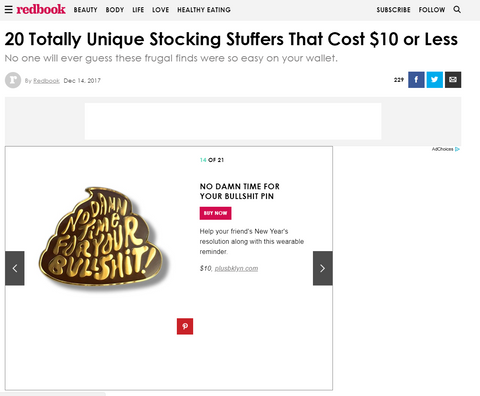Share the article via email icon
The width and height of the screenshot is (480, 396).
(453, 80)
